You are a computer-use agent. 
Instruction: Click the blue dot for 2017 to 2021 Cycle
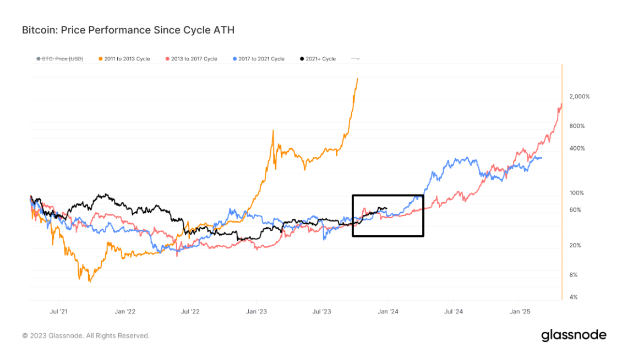click(235, 59)
